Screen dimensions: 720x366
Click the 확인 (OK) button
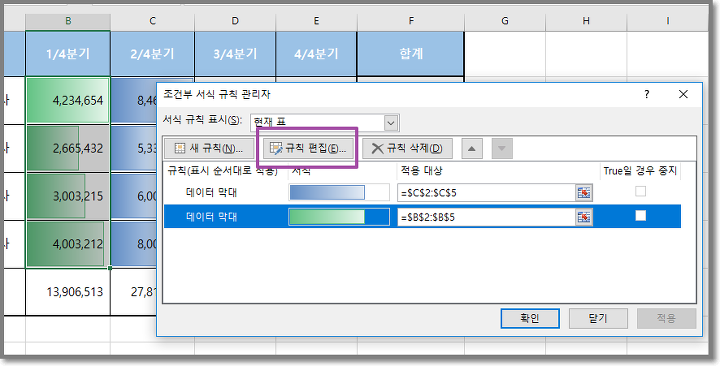click(x=530, y=318)
